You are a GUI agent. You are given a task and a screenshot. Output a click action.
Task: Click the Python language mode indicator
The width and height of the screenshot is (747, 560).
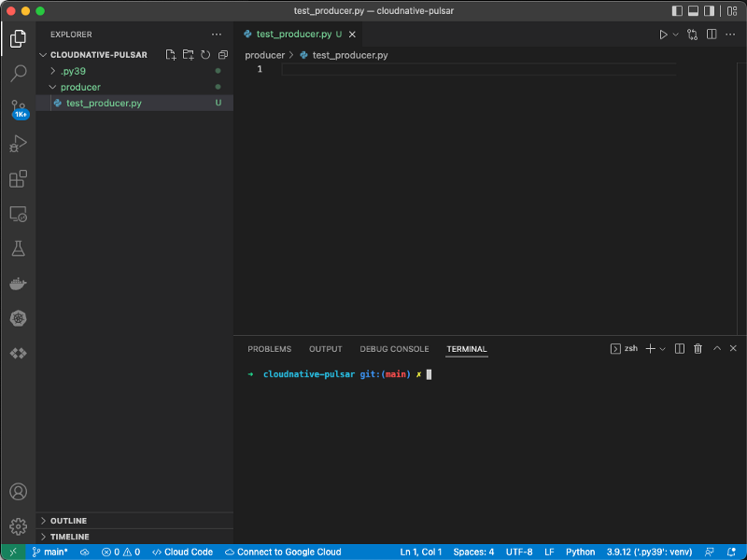coord(580,552)
